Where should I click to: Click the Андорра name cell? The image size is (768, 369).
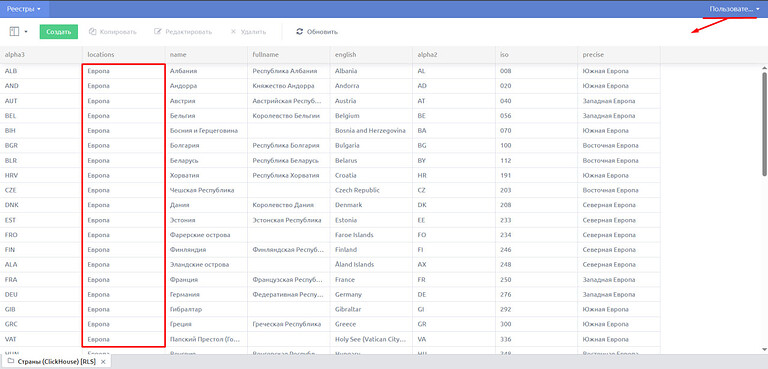coord(206,86)
